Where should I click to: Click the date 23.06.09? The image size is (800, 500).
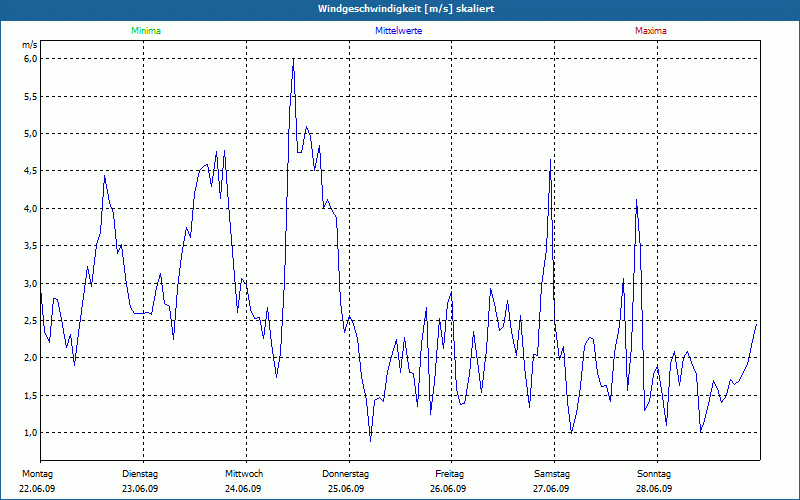point(140,489)
